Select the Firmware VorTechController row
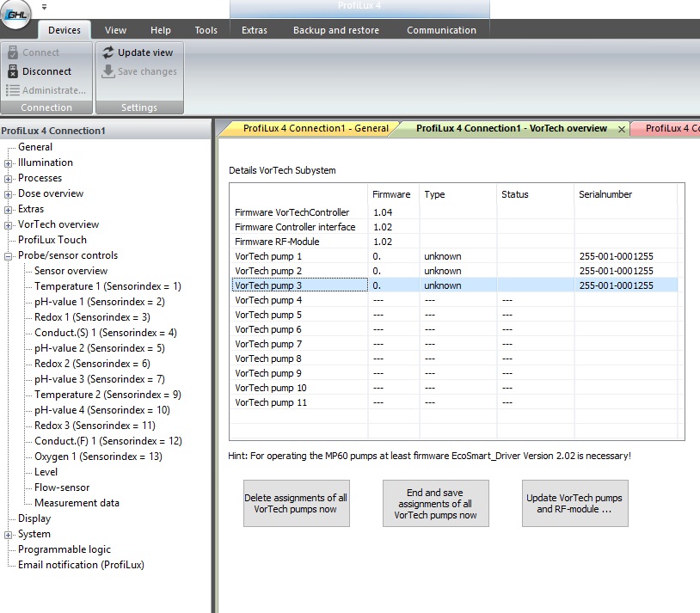This screenshot has height=613, width=700. [454, 212]
